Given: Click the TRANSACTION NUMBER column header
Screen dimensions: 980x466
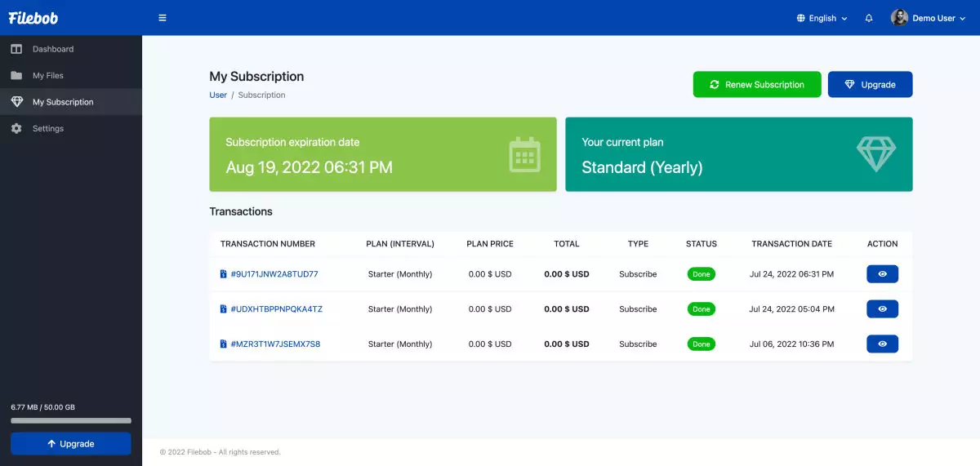Looking at the screenshot, I should (268, 244).
